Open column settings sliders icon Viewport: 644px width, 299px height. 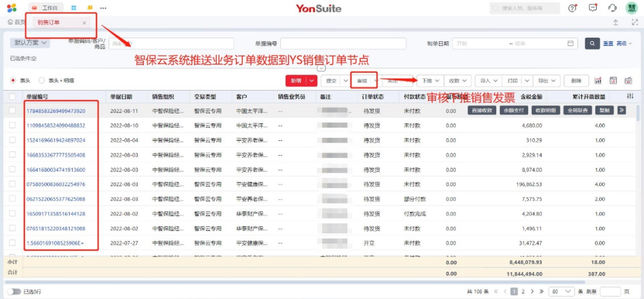pyautogui.click(x=630, y=96)
